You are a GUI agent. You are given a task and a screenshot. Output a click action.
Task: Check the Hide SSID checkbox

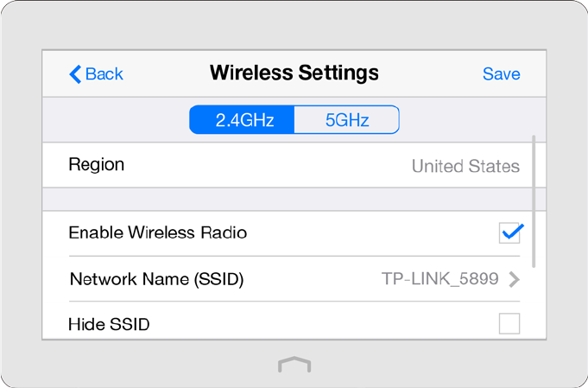click(509, 324)
